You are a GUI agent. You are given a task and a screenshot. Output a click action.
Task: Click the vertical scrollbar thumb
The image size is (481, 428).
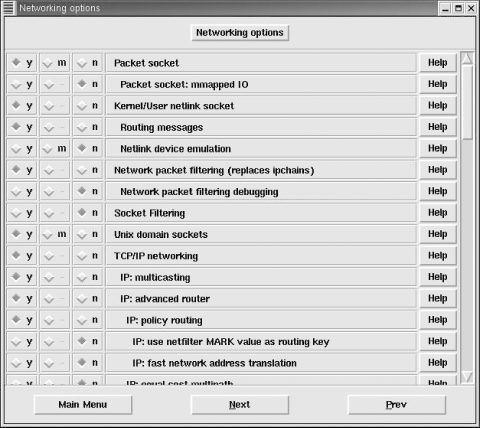[x=467, y=102]
